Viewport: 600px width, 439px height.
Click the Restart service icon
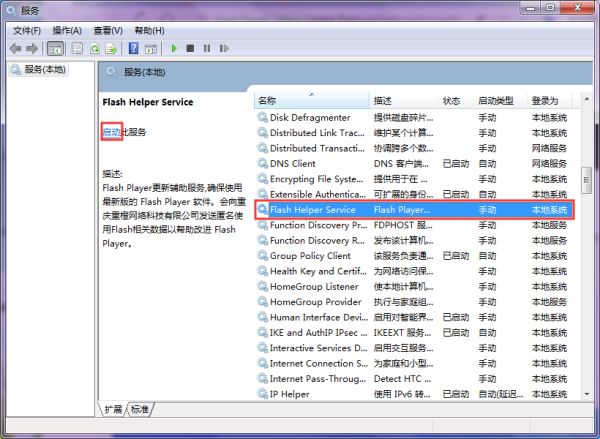click(x=224, y=48)
